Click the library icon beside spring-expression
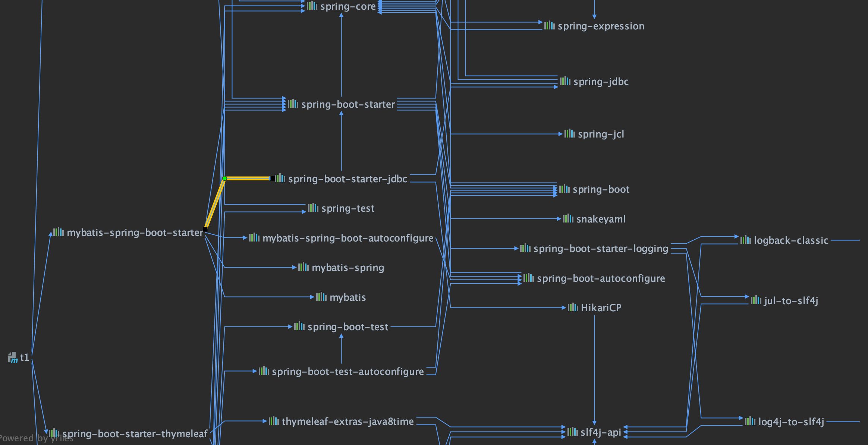The height and width of the screenshot is (445, 868). pos(549,25)
